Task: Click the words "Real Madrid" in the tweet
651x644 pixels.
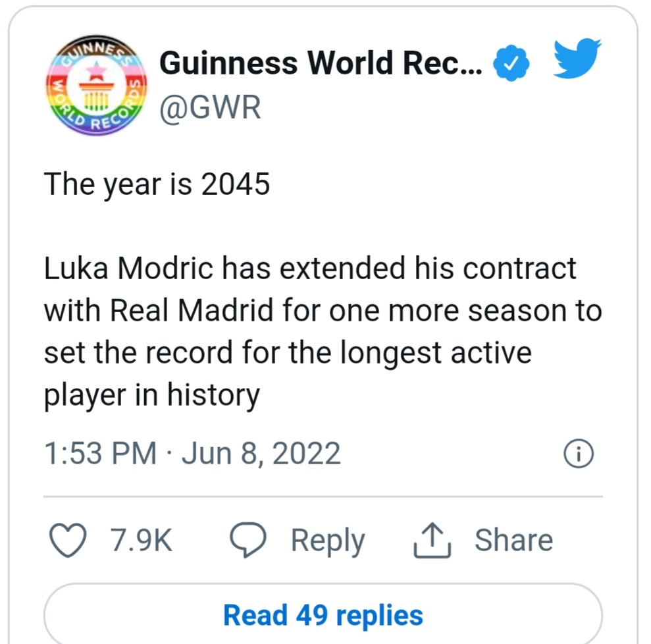Action: (x=191, y=310)
